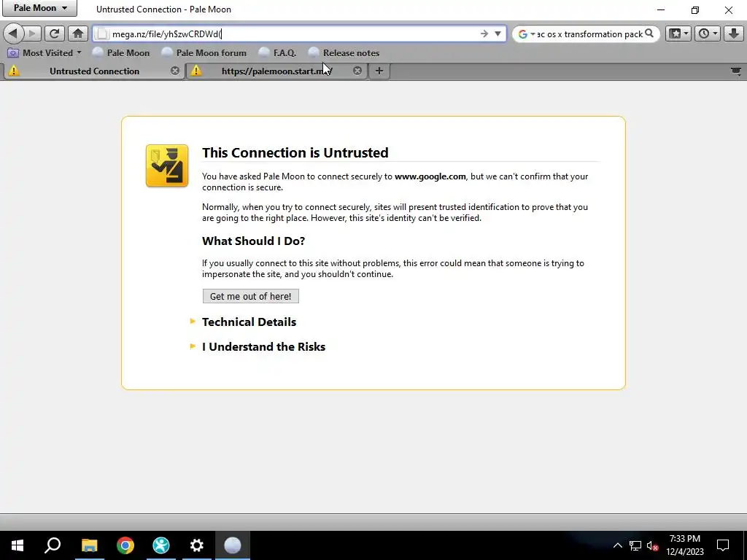Screen dimensions: 747x560
Task: Click the Forward navigation arrow
Action: pos(32,34)
